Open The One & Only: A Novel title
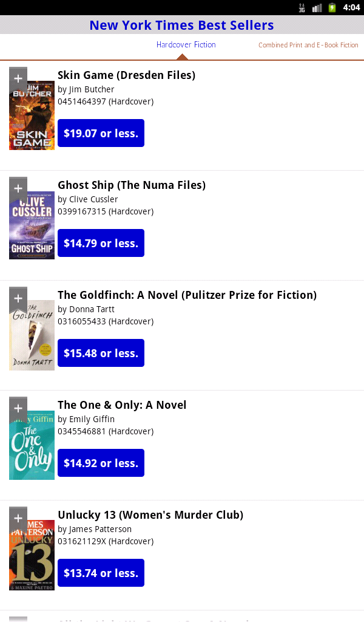The width and height of the screenshot is (364, 622). pos(122,405)
